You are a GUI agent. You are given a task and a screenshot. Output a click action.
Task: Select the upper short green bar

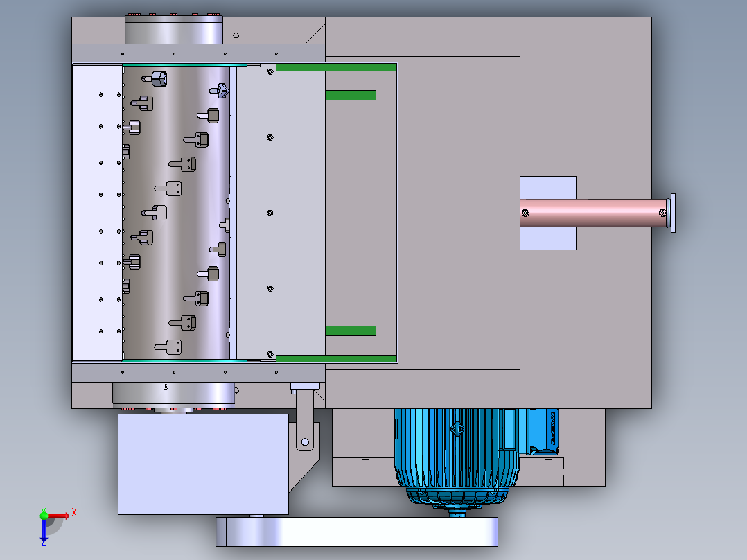point(351,96)
